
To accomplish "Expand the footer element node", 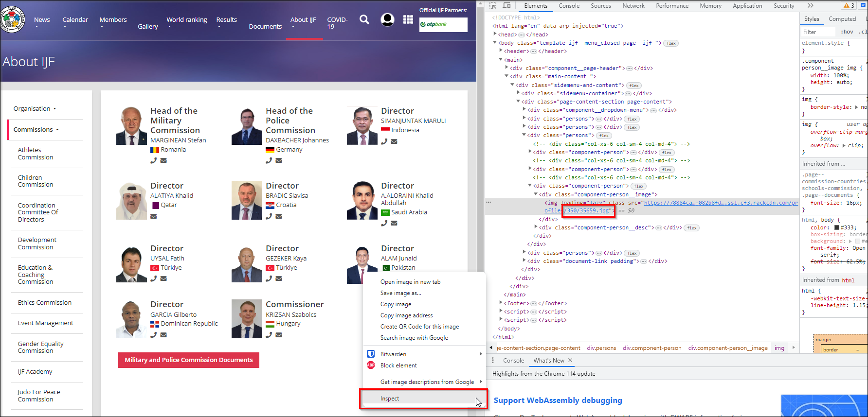I will [501, 303].
